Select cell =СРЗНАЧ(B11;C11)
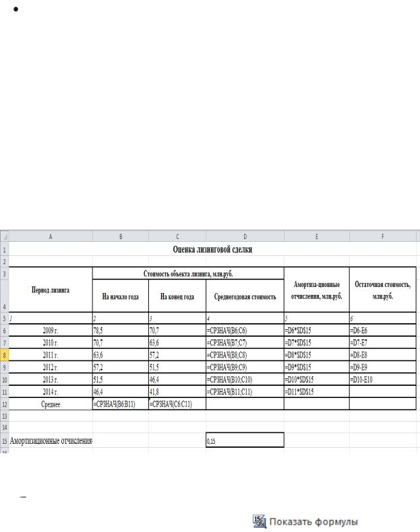Screen dimensions: 420x532 click(245, 391)
